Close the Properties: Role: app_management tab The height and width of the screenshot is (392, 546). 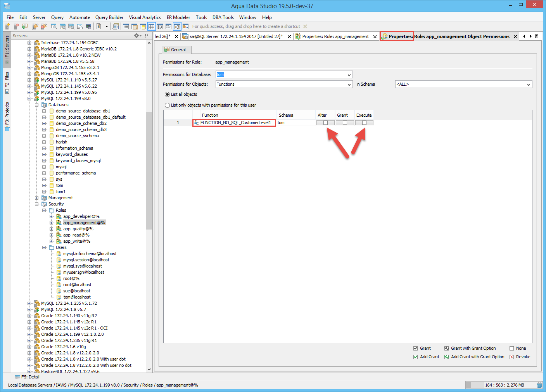(375, 36)
